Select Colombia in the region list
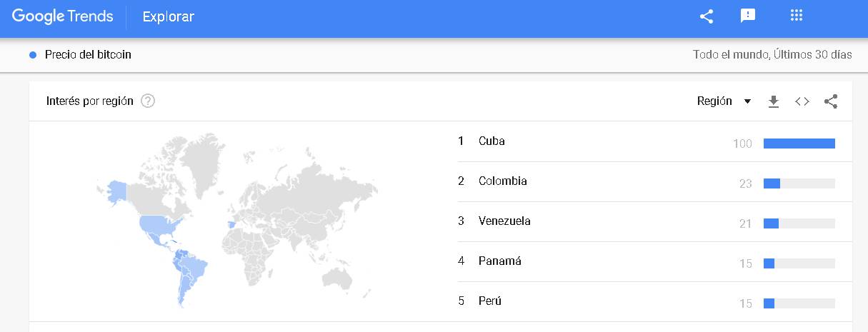Viewport: 868px width, 332px height. [x=502, y=181]
